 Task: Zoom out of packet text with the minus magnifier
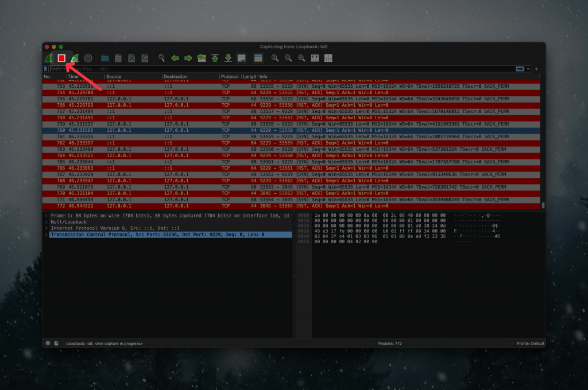tap(288, 58)
